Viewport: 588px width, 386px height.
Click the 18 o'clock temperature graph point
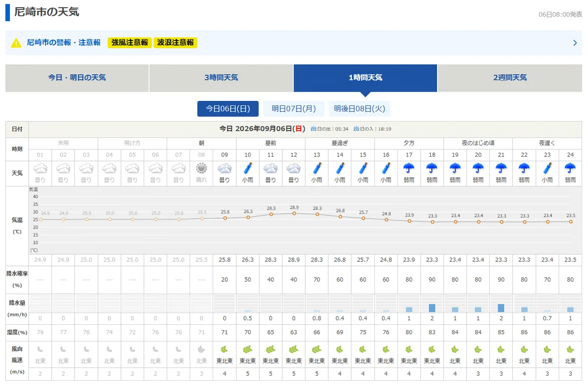click(x=432, y=222)
